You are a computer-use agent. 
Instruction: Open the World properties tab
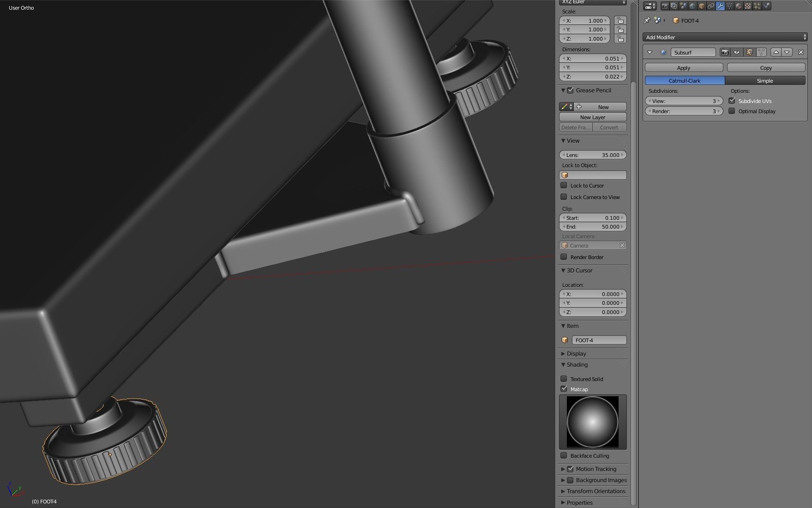point(692,6)
